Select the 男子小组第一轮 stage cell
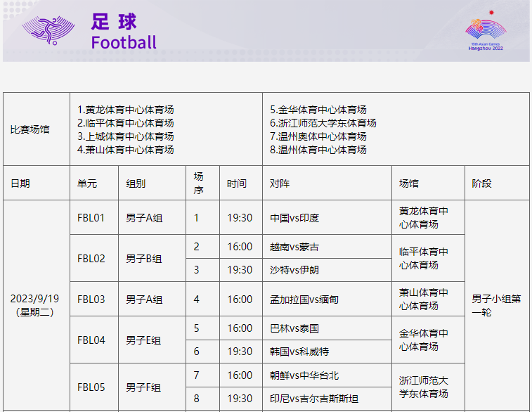This screenshot has width=532, height=412. pyautogui.click(x=497, y=305)
